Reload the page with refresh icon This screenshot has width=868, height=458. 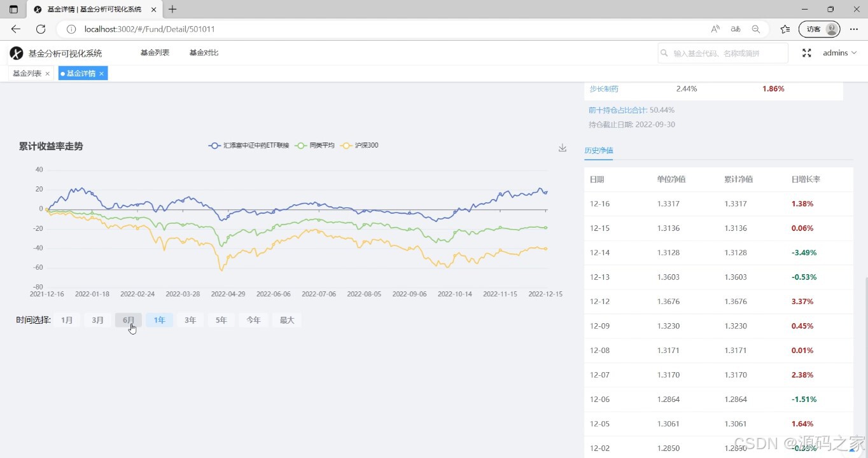tap(41, 29)
